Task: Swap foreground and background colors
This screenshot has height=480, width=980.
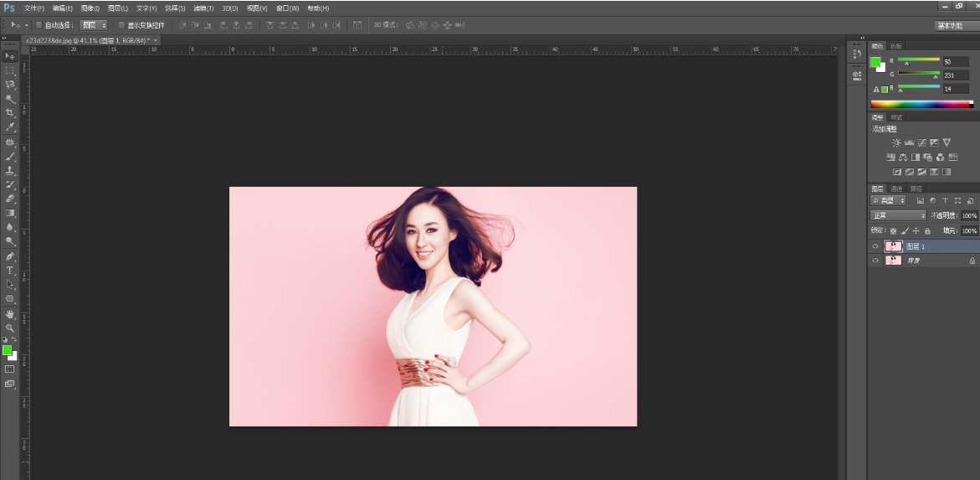Action: tap(14, 339)
